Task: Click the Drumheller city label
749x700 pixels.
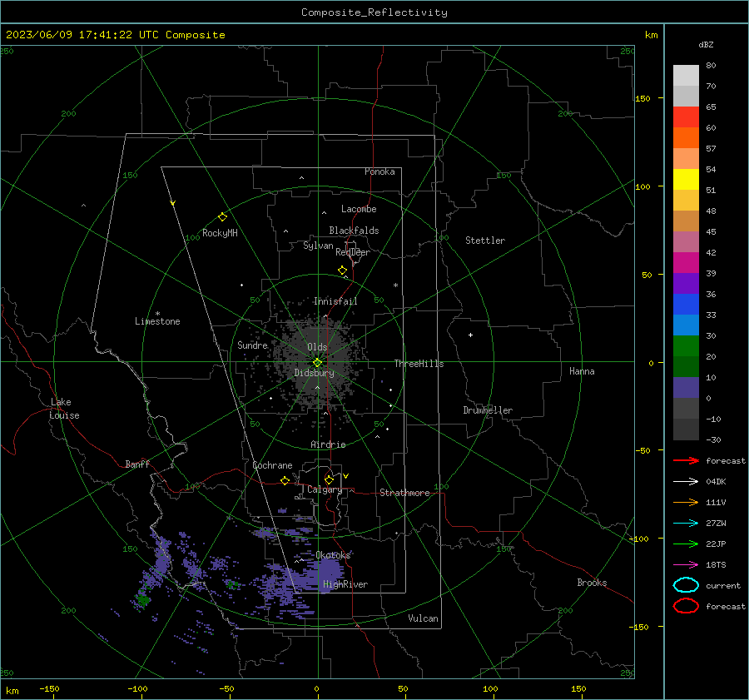Action: point(488,410)
